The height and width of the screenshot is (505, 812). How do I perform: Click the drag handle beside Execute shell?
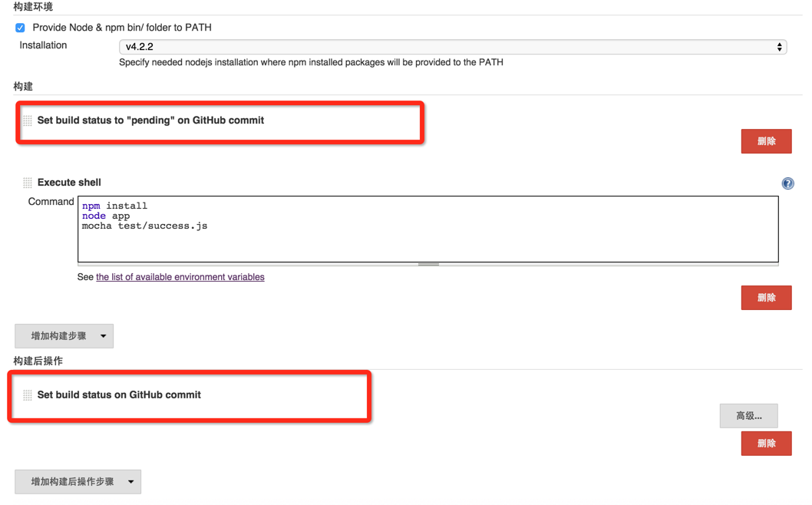[28, 183]
